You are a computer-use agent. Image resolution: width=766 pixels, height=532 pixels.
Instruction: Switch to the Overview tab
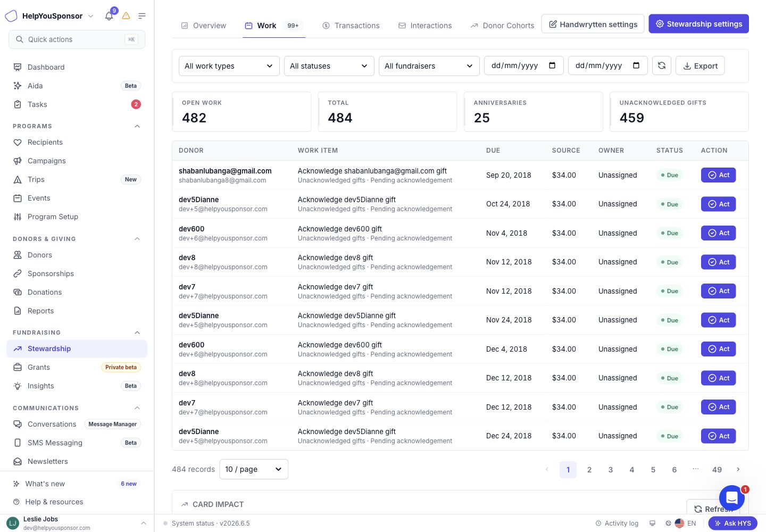pyautogui.click(x=204, y=26)
